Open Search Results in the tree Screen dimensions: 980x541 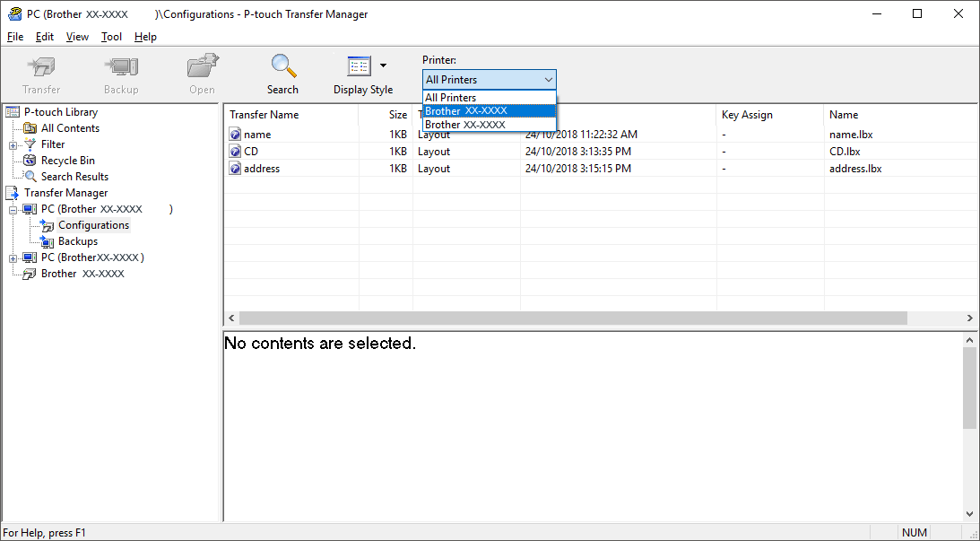[x=74, y=177]
